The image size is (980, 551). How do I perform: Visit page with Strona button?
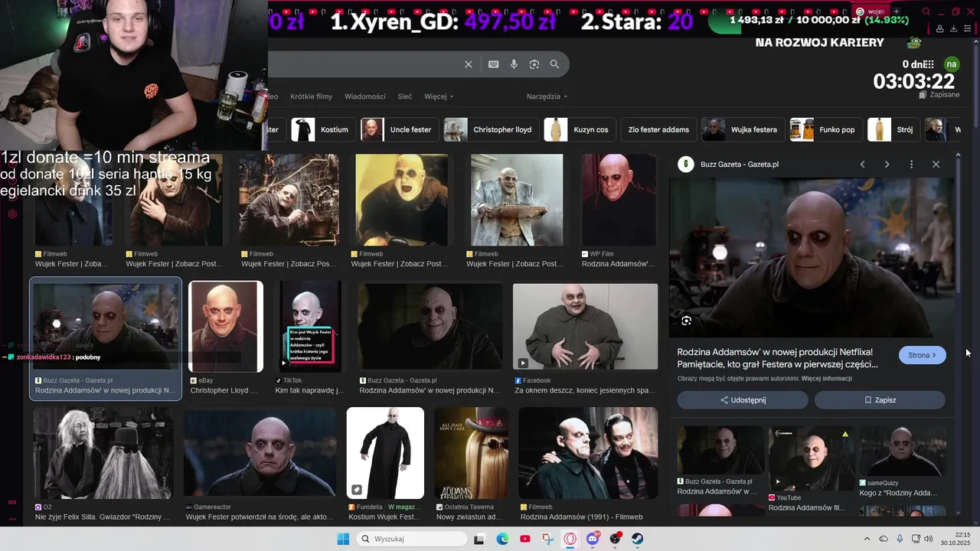coord(922,355)
